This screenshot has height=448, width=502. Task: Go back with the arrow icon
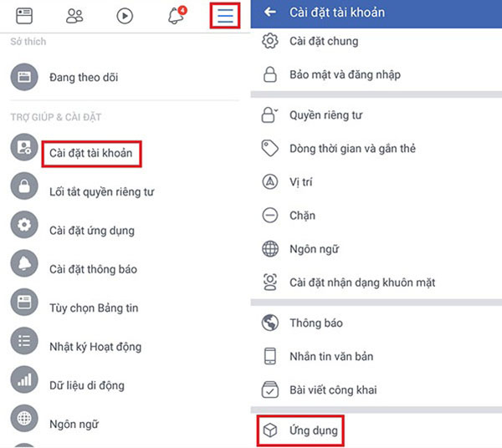[x=270, y=13]
